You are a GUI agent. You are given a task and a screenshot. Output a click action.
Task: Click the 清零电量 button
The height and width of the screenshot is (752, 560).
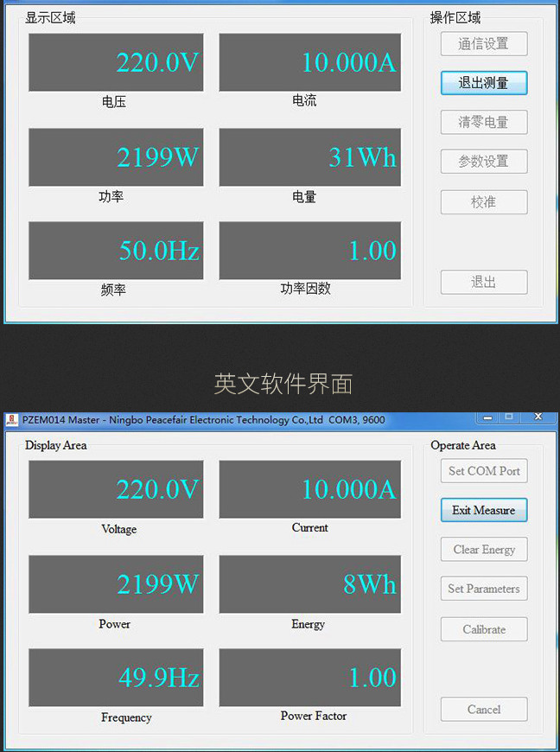click(x=483, y=122)
